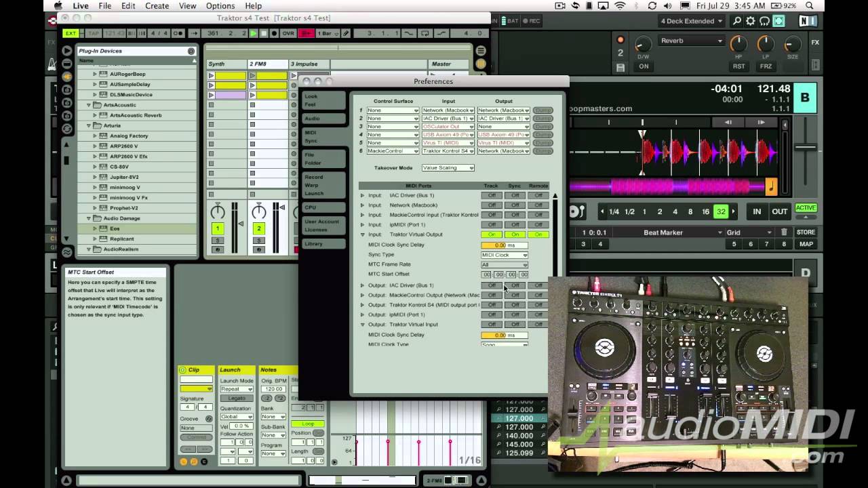Click deck B letter badge
Image resolution: width=868 pixels, height=488 pixels.
pos(805,98)
